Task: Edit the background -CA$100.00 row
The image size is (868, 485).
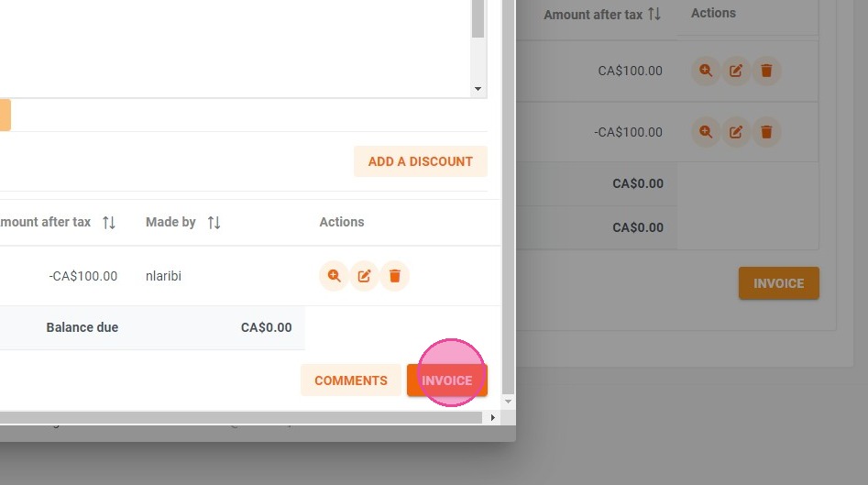Action: click(x=736, y=132)
